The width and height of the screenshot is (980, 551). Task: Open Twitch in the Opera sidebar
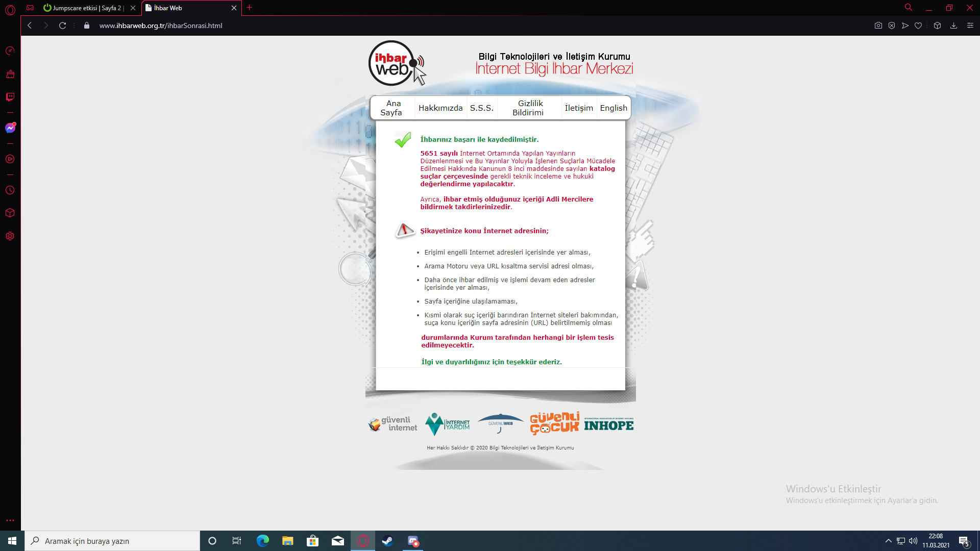[10, 97]
